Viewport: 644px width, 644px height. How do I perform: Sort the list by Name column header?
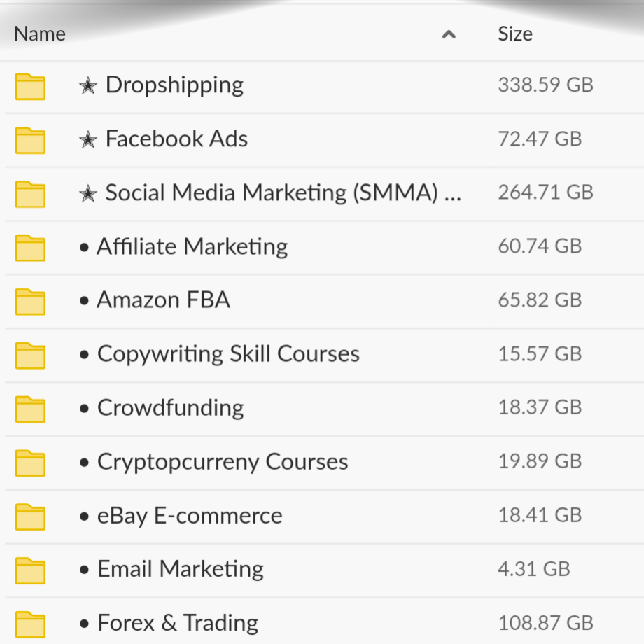40,34
